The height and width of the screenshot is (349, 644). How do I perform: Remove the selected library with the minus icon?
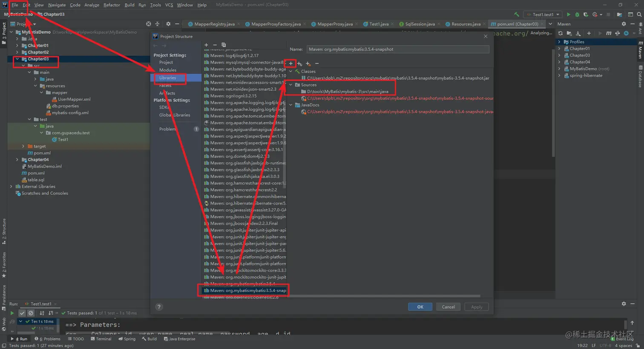[215, 45]
